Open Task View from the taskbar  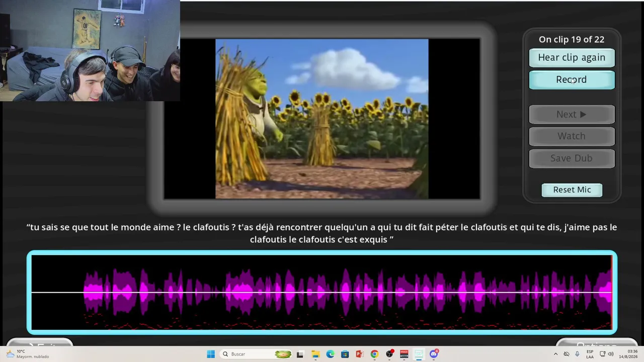coord(300,354)
